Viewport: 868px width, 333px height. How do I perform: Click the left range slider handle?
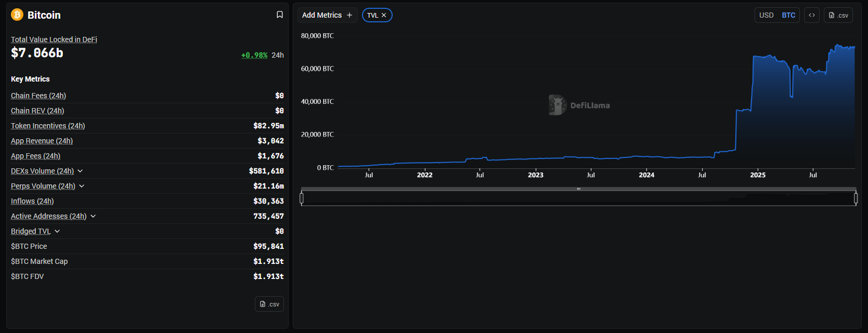click(x=302, y=198)
